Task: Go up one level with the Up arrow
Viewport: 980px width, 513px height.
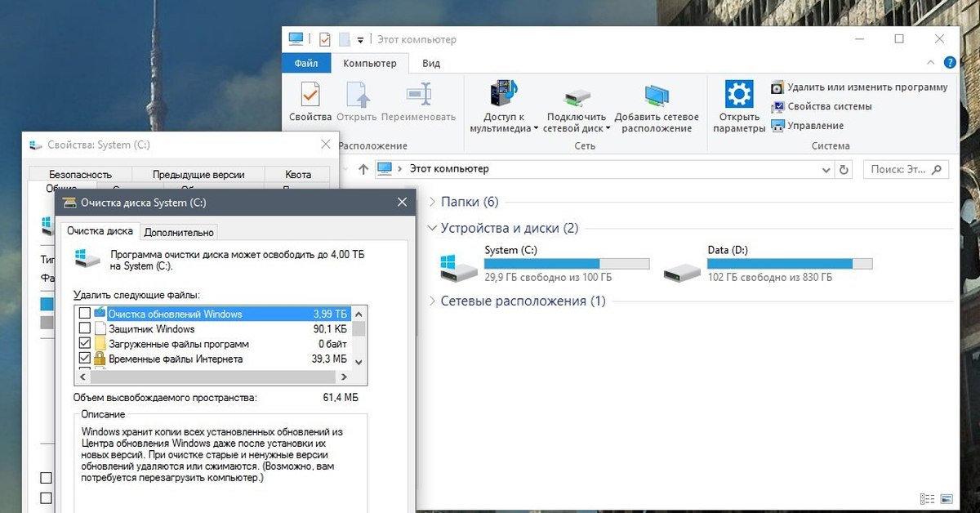Action: click(363, 169)
